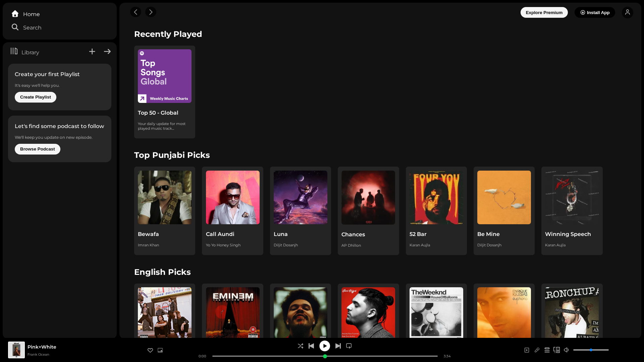Open the Bewafa song card
Screen dimensions: 644x362
click(165, 211)
